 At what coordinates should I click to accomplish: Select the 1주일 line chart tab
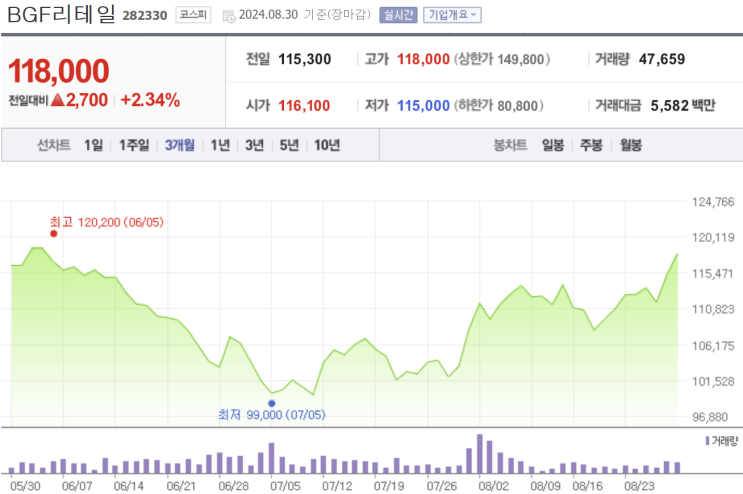[134, 145]
